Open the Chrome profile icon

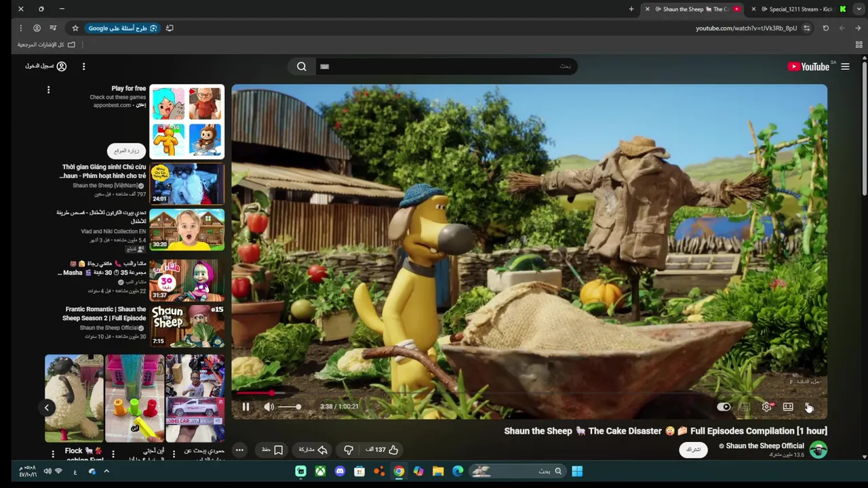pyautogui.click(x=37, y=28)
